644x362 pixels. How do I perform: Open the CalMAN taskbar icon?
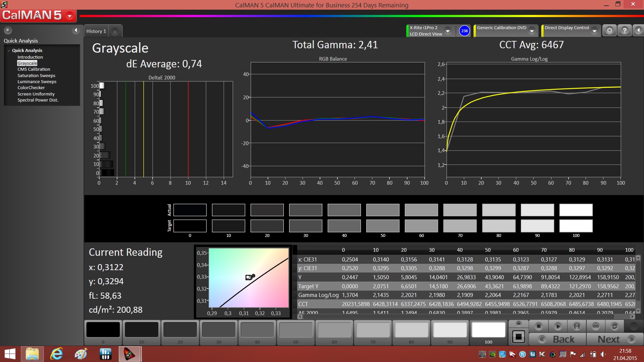[129, 354]
